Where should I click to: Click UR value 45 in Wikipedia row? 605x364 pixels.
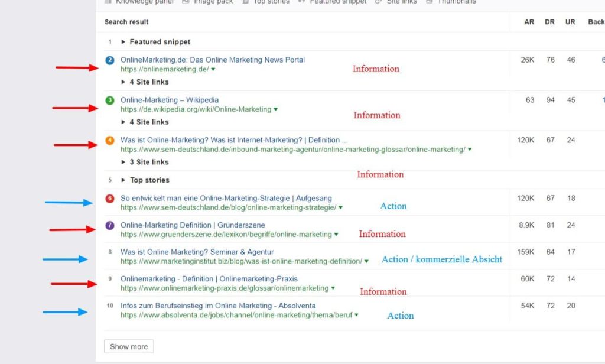click(571, 100)
